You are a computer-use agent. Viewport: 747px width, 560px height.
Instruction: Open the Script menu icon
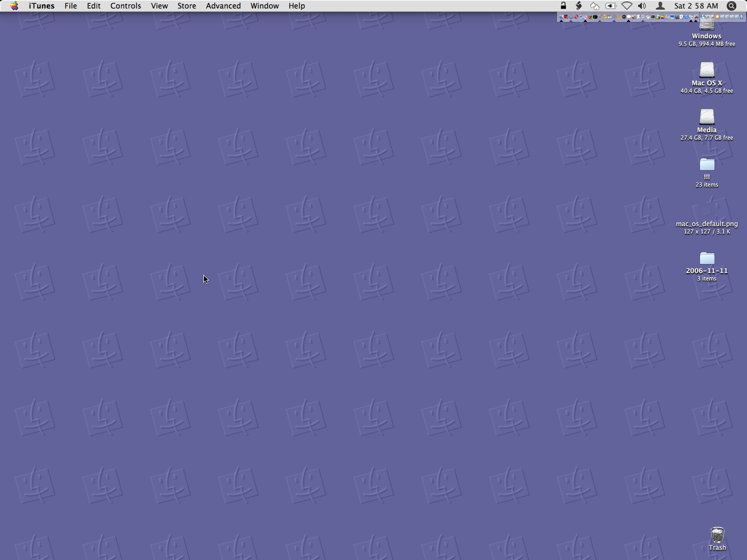578,6
